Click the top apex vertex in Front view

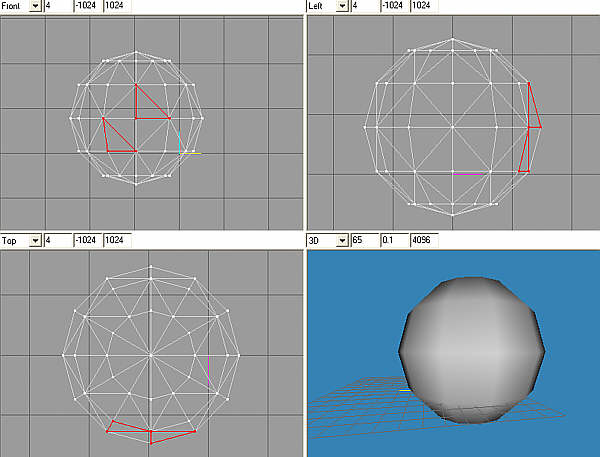(x=135, y=52)
